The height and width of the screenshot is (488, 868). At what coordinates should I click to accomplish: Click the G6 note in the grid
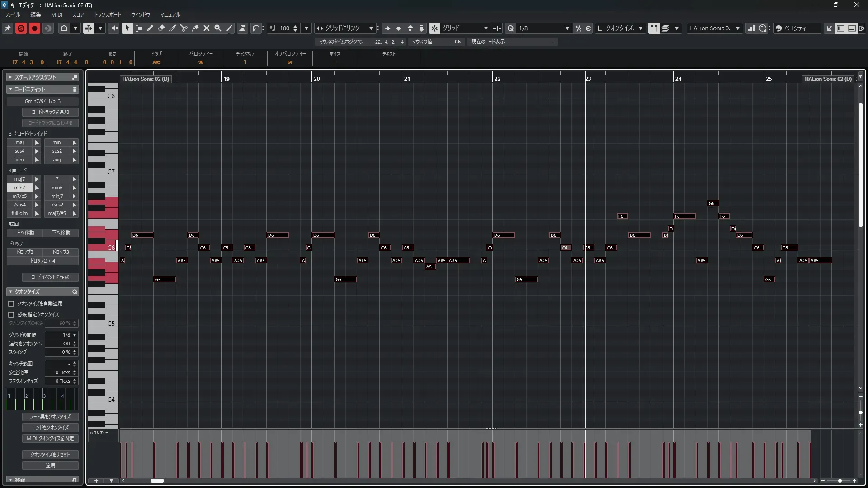pyautogui.click(x=712, y=203)
